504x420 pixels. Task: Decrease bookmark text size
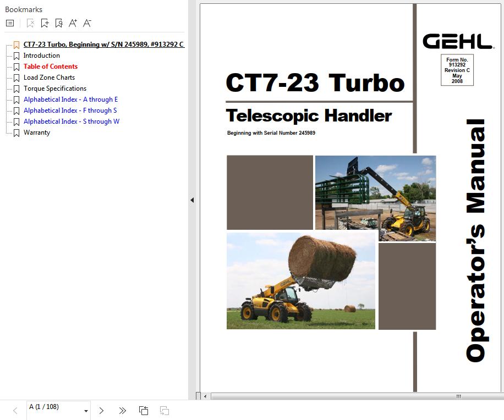coord(87,23)
